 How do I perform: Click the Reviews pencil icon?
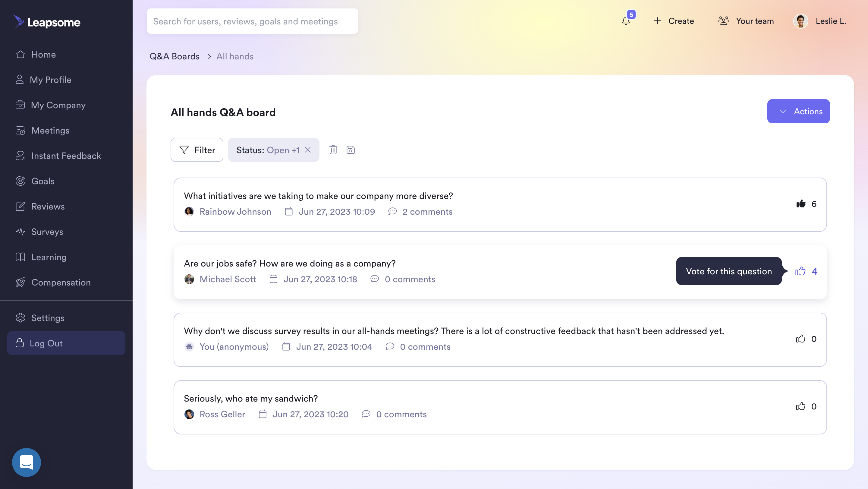click(x=20, y=206)
